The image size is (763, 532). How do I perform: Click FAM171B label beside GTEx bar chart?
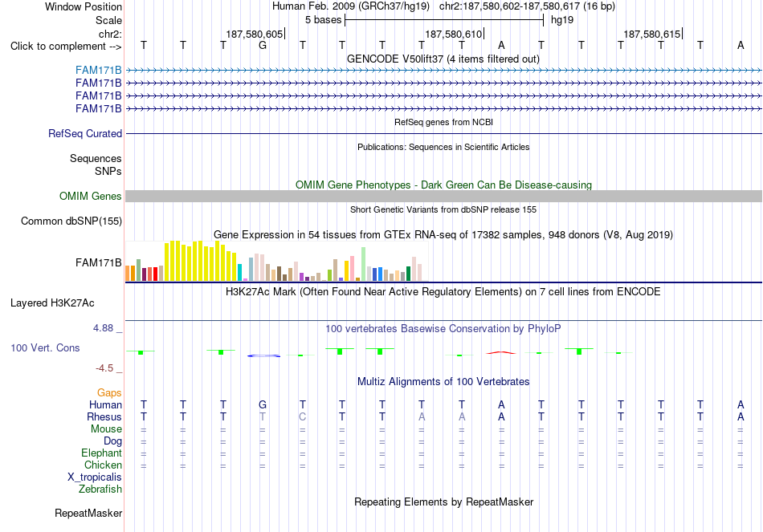pos(98,262)
